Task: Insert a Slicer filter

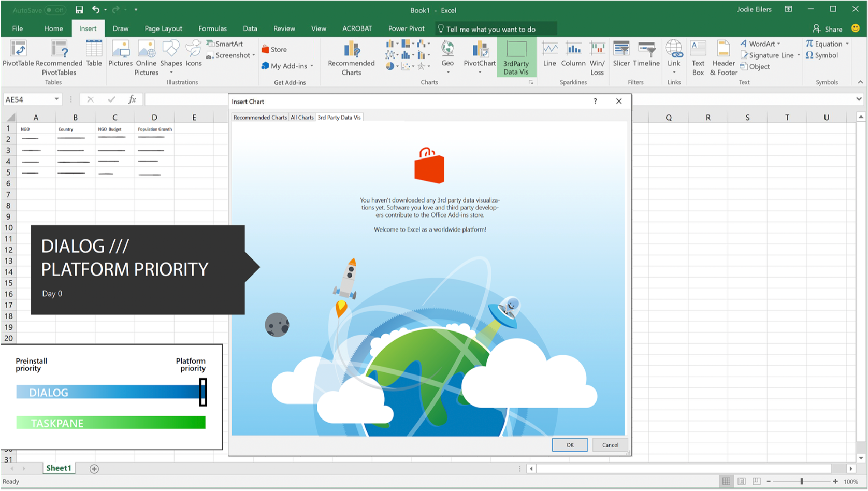Action: click(621, 54)
